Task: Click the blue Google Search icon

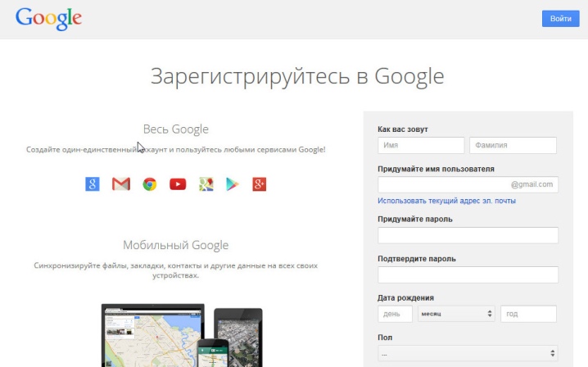Action: (x=93, y=184)
